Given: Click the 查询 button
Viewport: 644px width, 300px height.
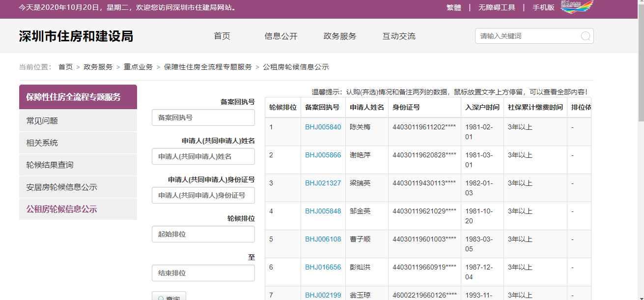Looking at the screenshot, I should [x=169, y=296].
